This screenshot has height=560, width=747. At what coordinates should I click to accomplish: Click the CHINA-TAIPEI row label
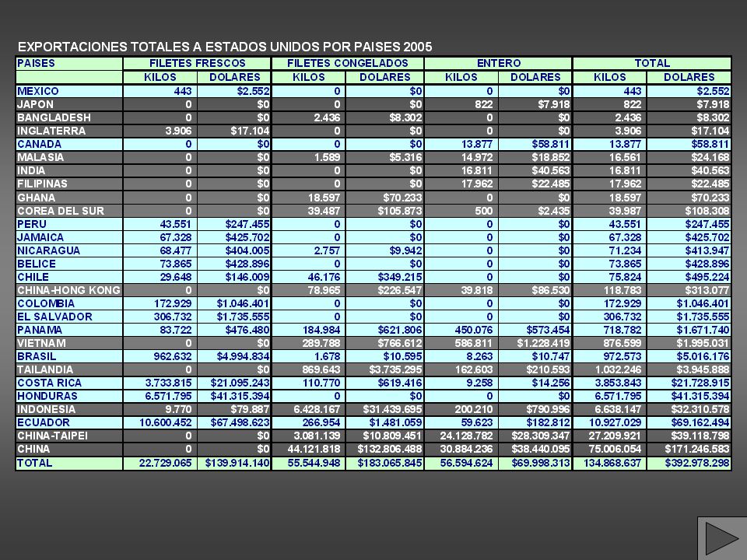coord(52,436)
